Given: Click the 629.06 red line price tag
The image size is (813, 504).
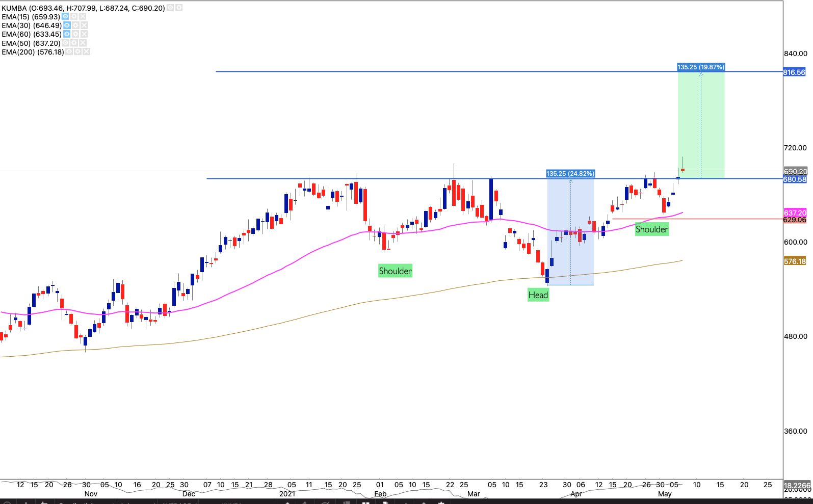Looking at the screenshot, I should point(794,220).
